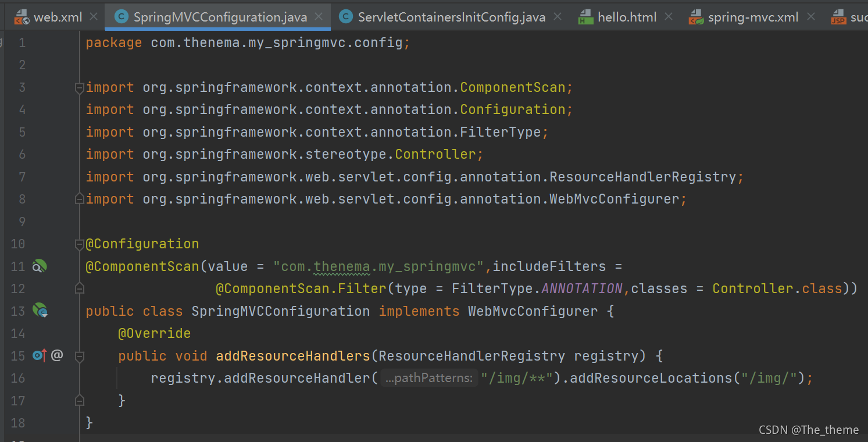Click Controller in the line 6 import
868x442 pixels.
[435, 154]
